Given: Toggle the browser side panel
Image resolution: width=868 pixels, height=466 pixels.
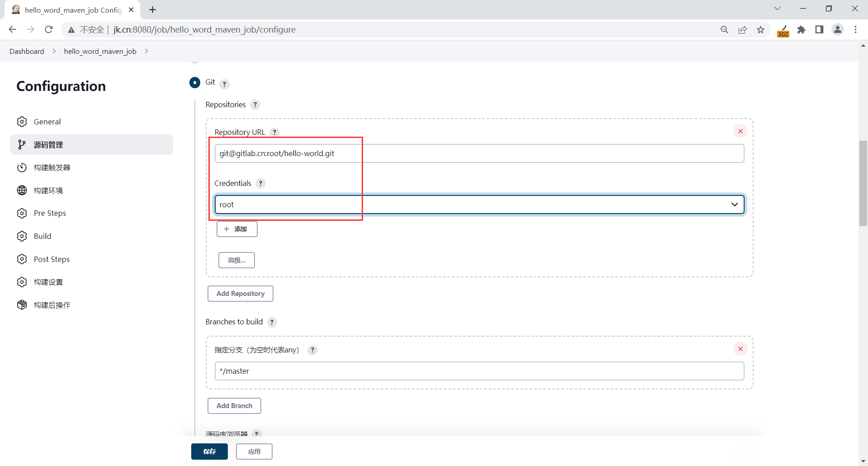Looking at the screenshot, I should click(x=819, y=30).
